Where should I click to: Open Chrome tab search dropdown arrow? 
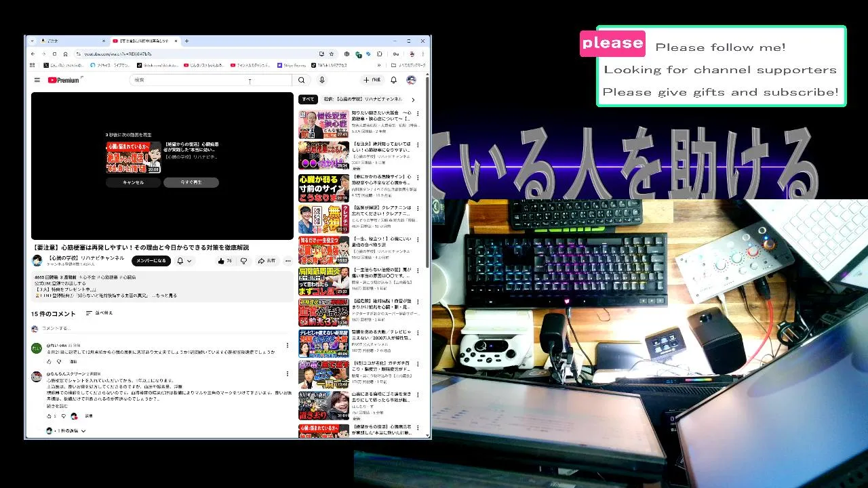click(x=33, y=41)
